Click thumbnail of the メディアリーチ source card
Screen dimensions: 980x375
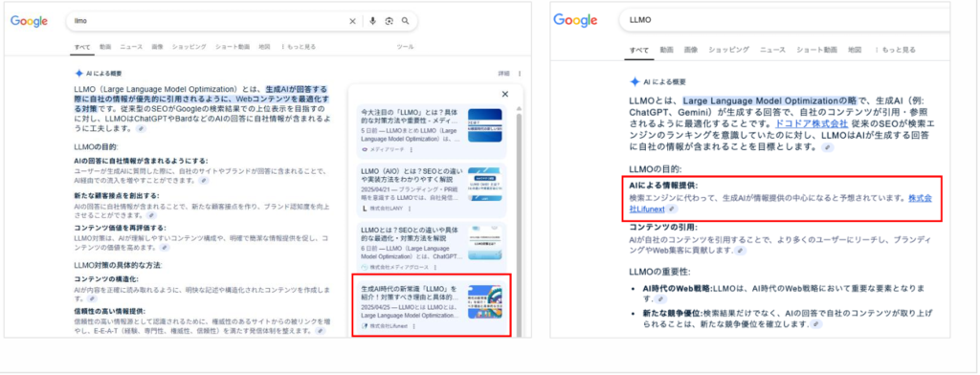click(x=485, y=125)
